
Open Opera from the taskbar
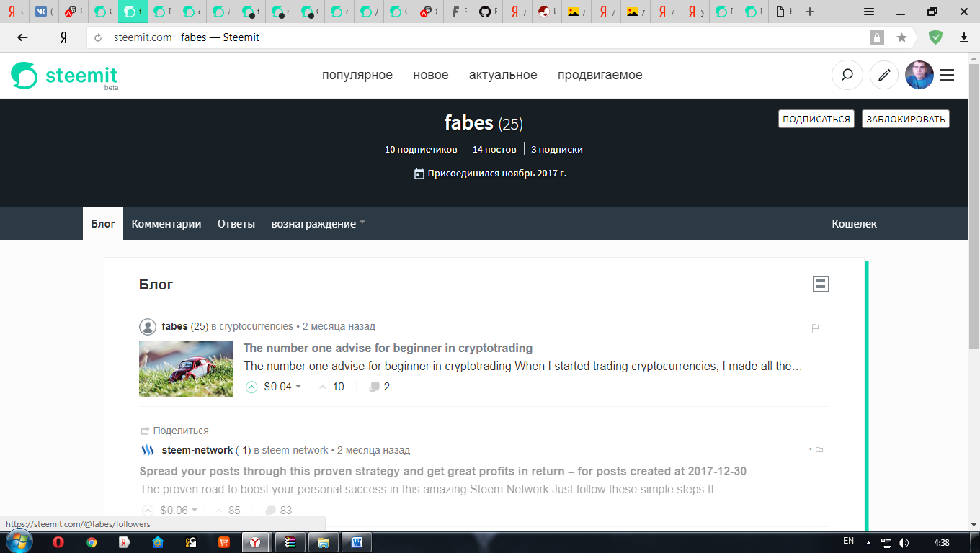[x=58, y=542]
